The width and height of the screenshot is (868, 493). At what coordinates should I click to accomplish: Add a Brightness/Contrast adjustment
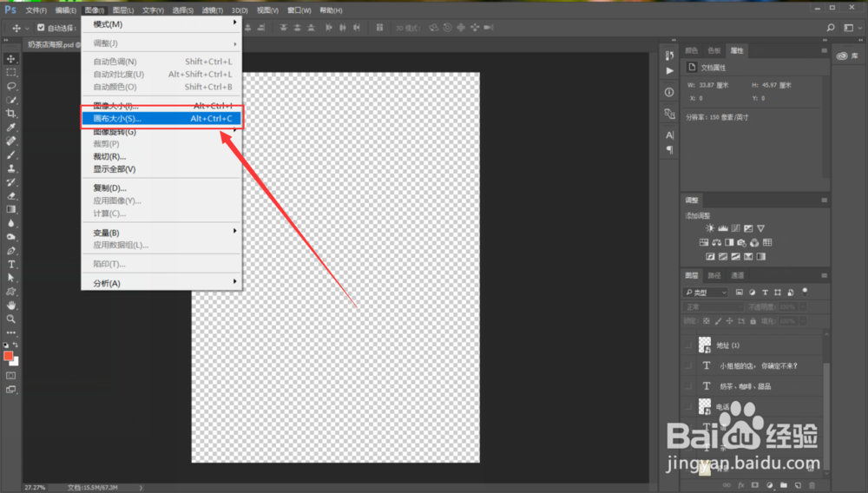[x=710, y=228]
